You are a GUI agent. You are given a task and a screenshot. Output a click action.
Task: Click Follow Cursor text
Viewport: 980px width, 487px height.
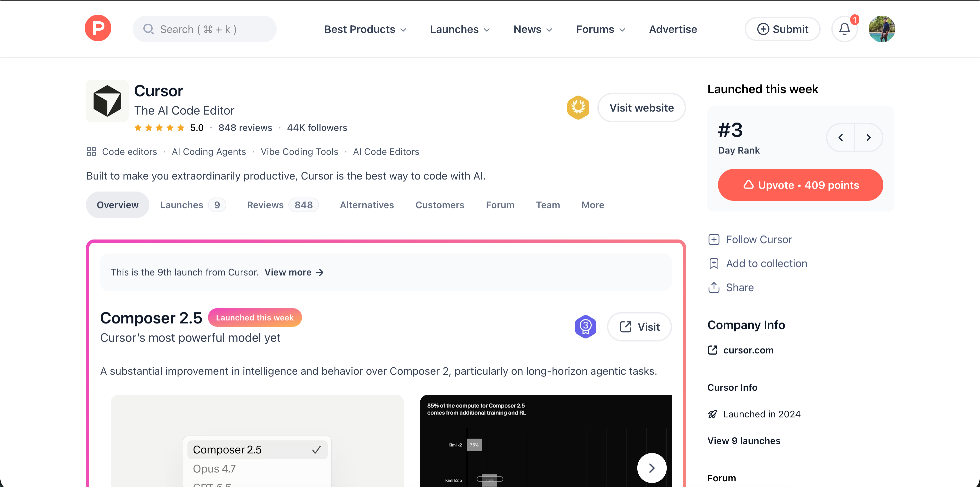click(x=759, y=240)
